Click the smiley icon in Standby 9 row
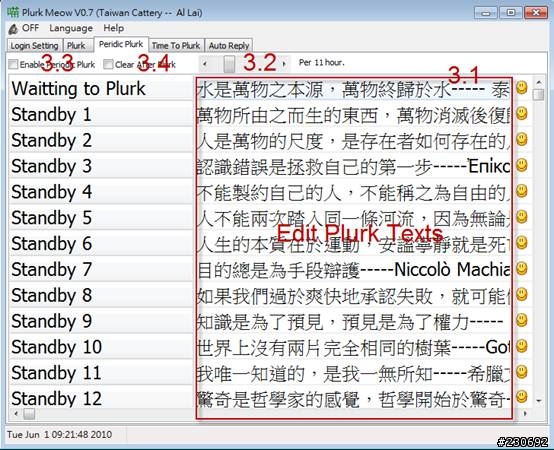Screen dimensions: 554x450 pyautogui.click(x=521, y=320)
